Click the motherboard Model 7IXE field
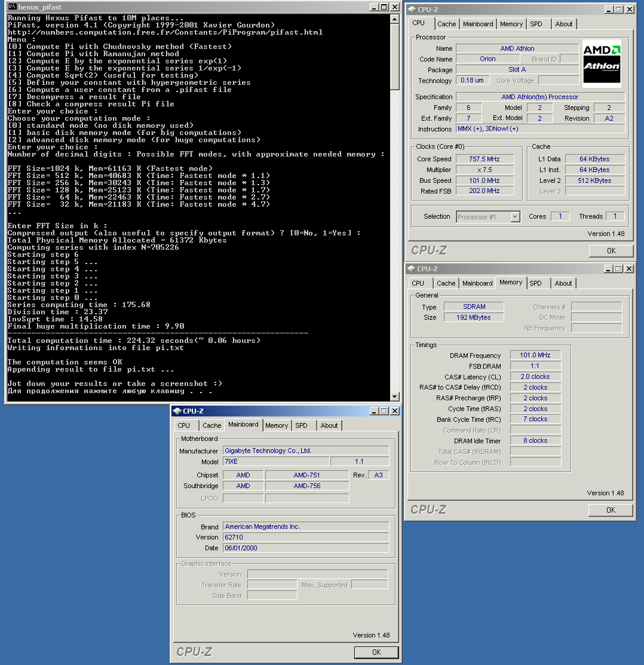Viewport: 644px width, 665px height. pos(276,461)
